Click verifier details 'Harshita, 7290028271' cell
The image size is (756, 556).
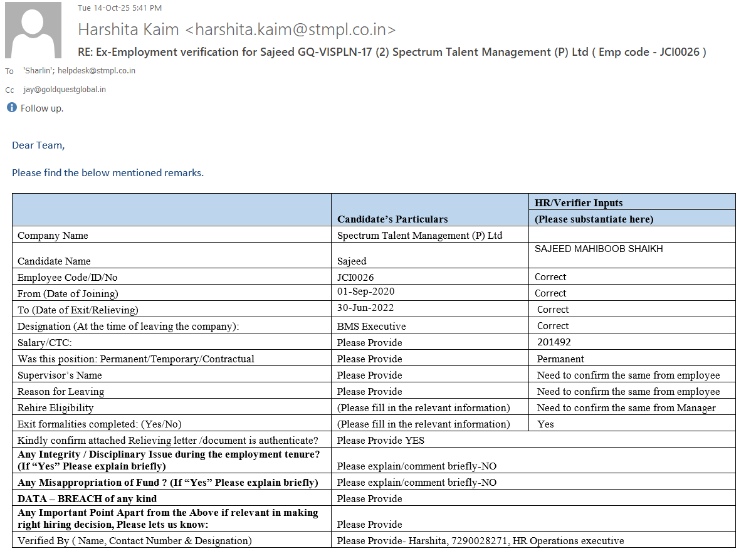pos(481,541)
